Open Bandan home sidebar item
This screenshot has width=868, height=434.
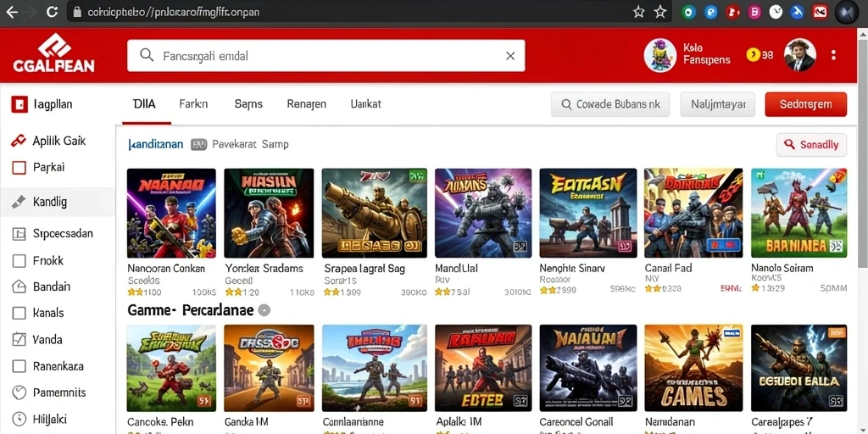tap(42, 287)
